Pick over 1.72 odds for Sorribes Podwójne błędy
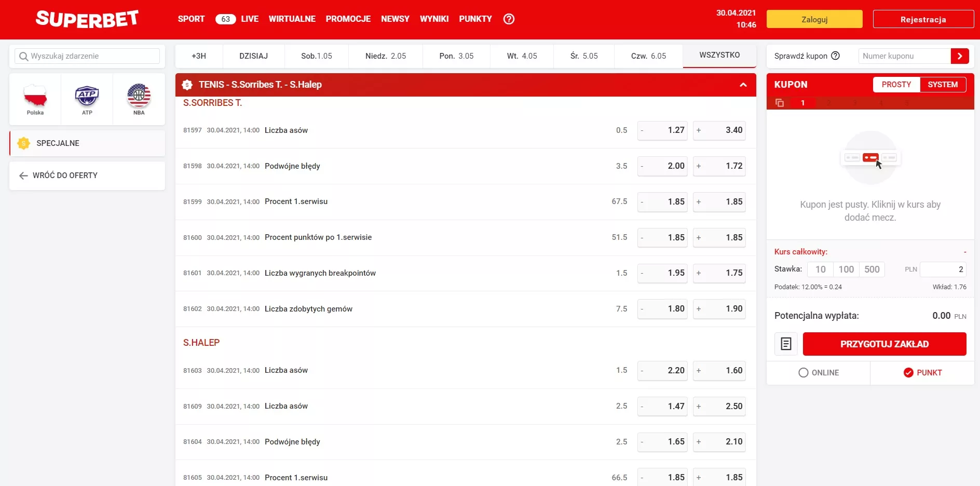Image resolution: width=980 pixels, height=486 pixels. pyautogui.click(x=719, y=166)
